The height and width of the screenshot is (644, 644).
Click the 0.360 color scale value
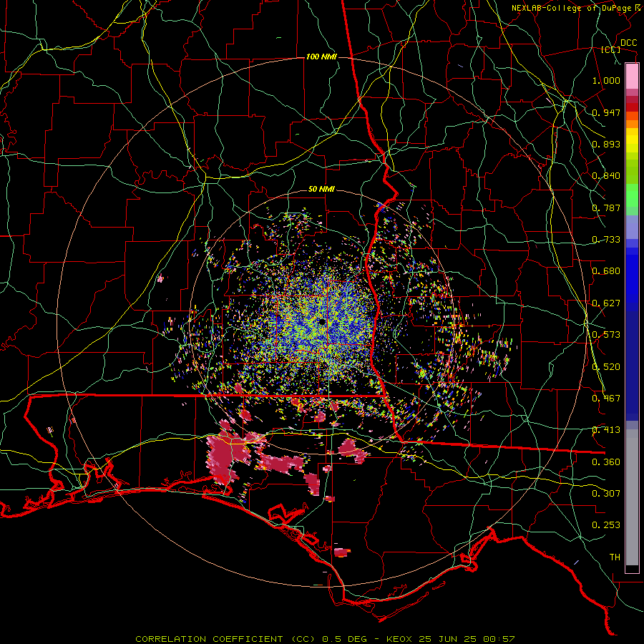(x=606, y=462)
